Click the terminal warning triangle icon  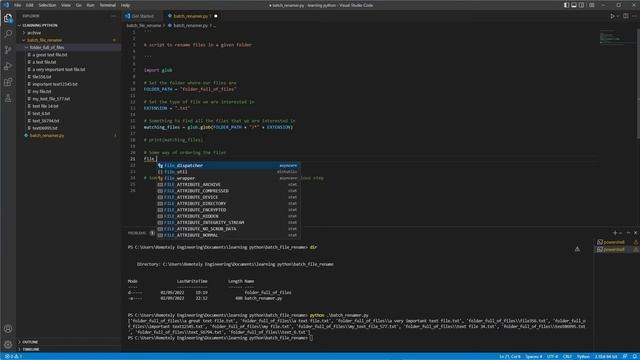tap(577, 249)
